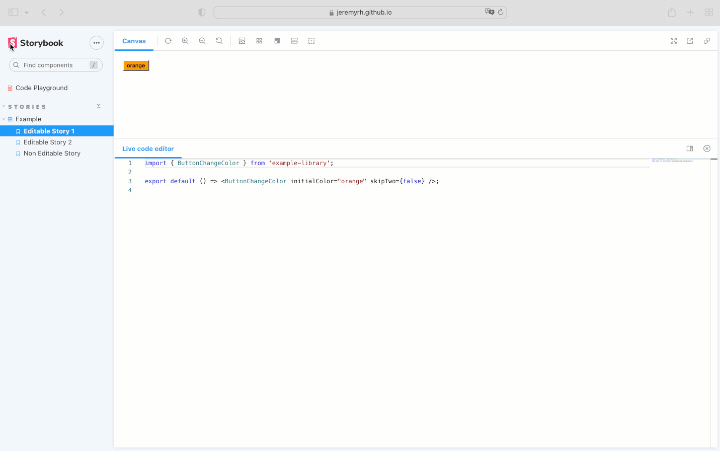Click code line 3 export statement

292,181
